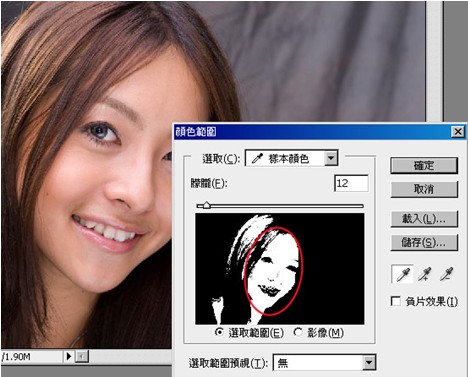Click the black-and-white selection preview thumbnail

pos(280,269)
